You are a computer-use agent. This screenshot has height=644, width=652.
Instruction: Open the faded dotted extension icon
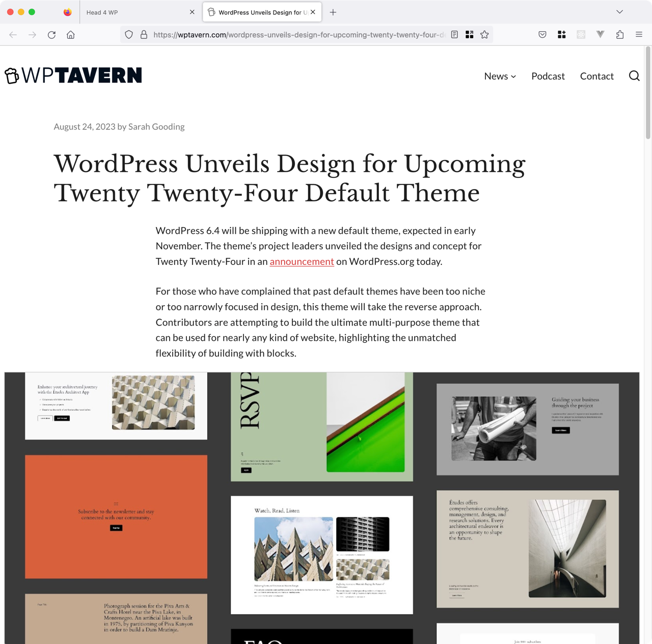click(581, 35)
